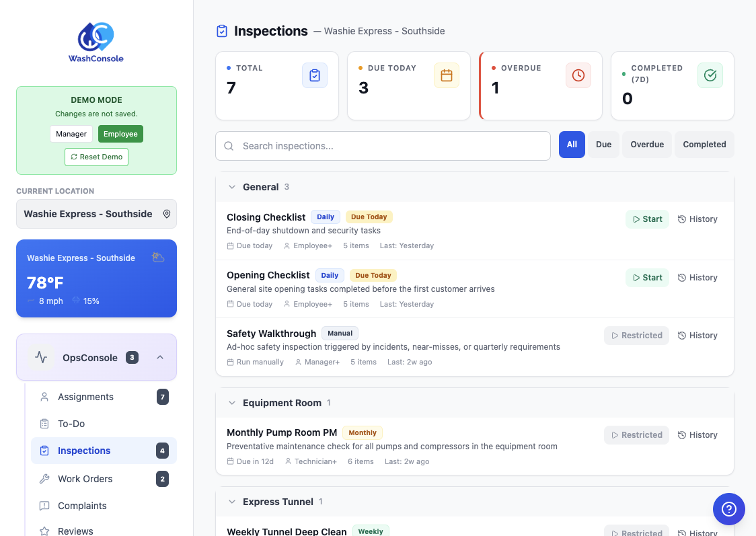The width and height of the screenshot is (756, 536).
Task: Click the WashConsole logo
Action: 96,42
